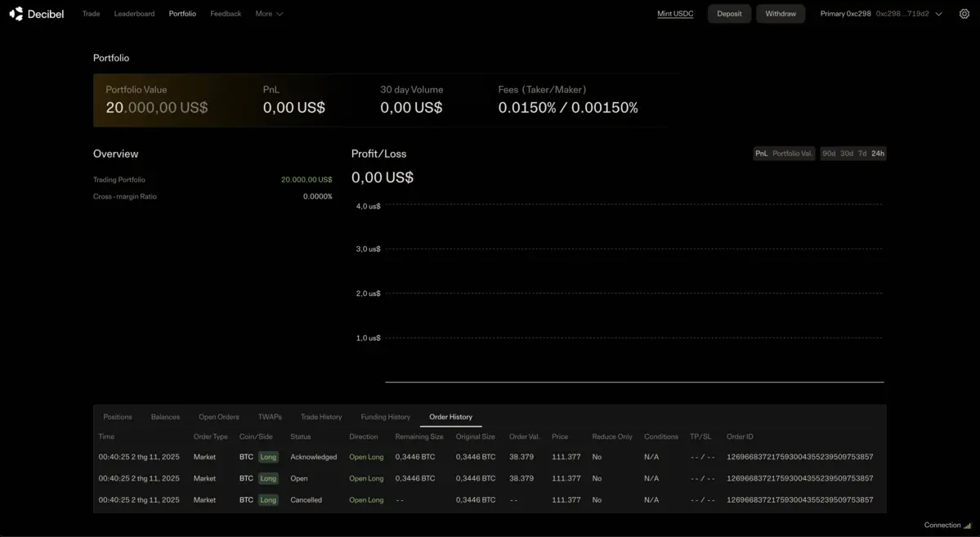980x537 pixels.
Task: Click the Connection signal strength icon
Action: tap(968, 526)
